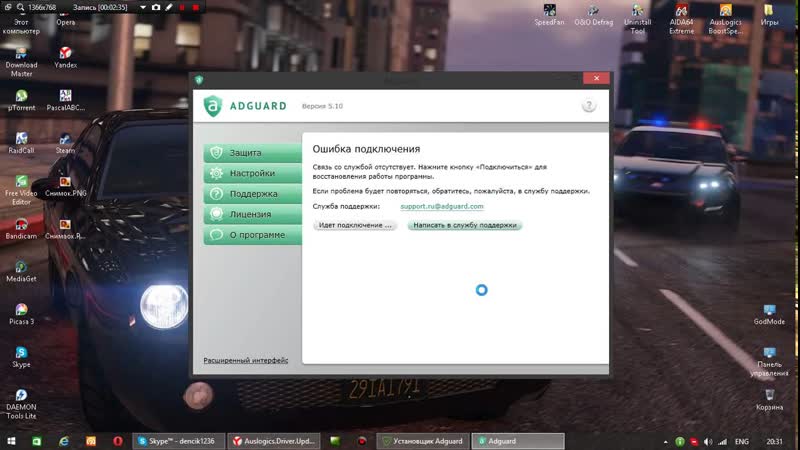This screenshot has width=800, height=450.
Task: Open the Поддержка section in Adguard
Action: click(253, 194)
